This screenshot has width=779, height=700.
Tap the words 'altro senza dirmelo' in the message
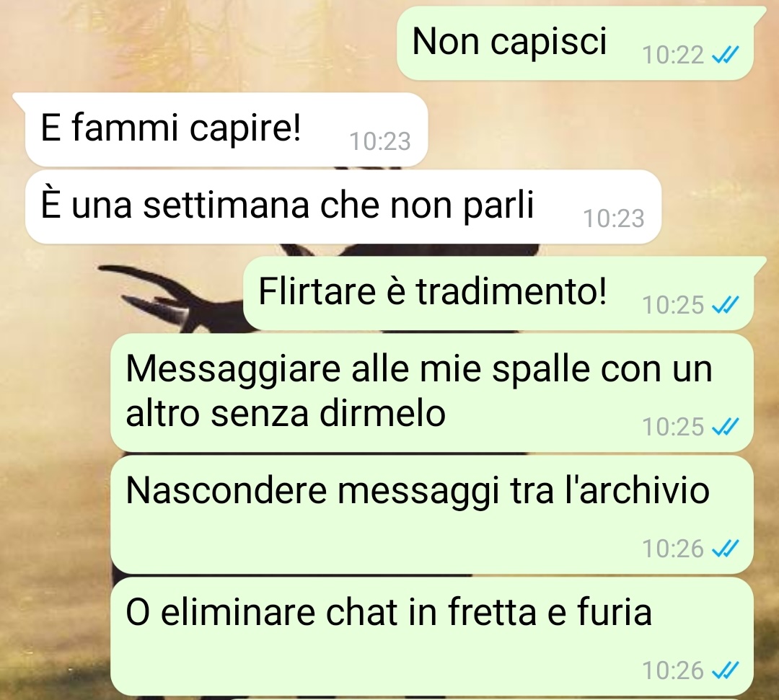pos(286,413)
